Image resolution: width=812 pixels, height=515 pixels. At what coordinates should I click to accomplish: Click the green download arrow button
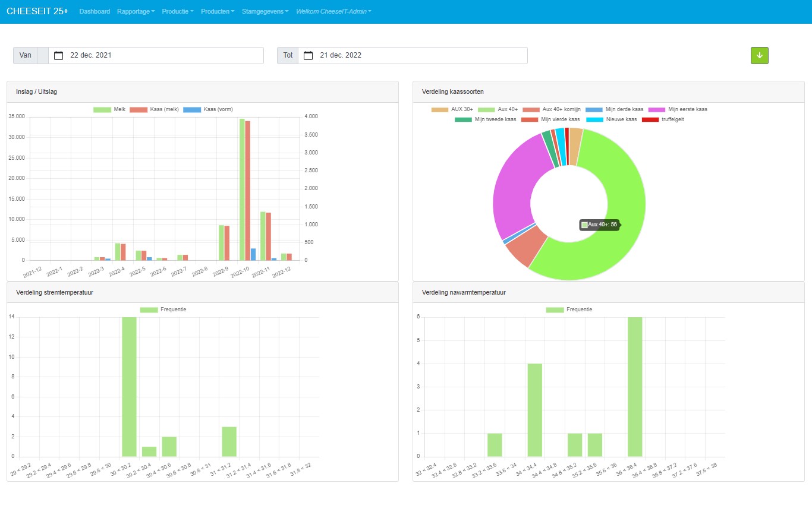(x=759, y=55)
